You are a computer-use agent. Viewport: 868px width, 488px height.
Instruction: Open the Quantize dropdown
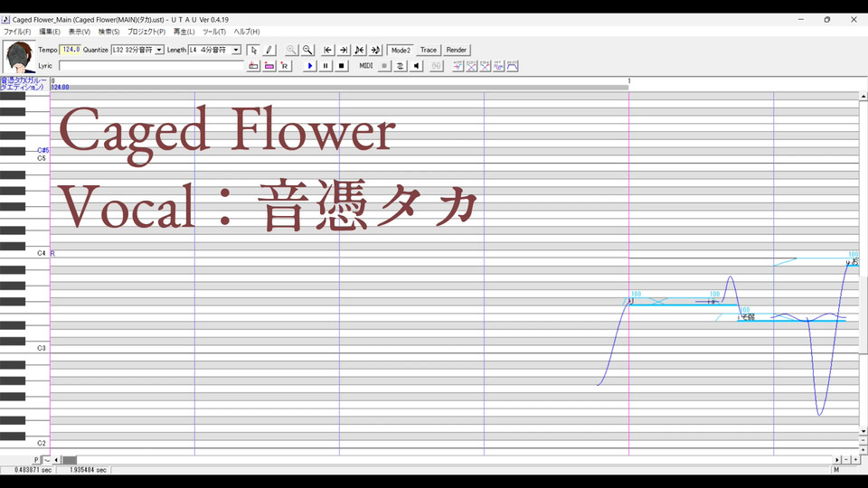click(159, 50)
